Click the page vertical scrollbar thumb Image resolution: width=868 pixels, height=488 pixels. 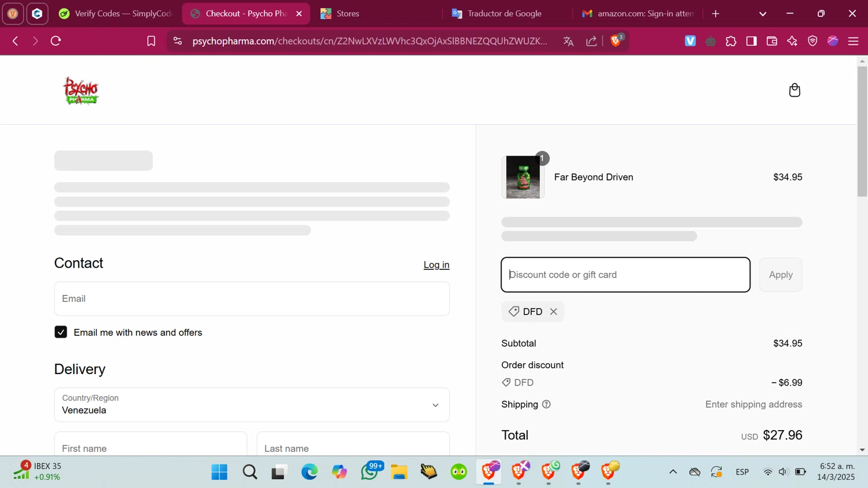(x=862, y=131)
